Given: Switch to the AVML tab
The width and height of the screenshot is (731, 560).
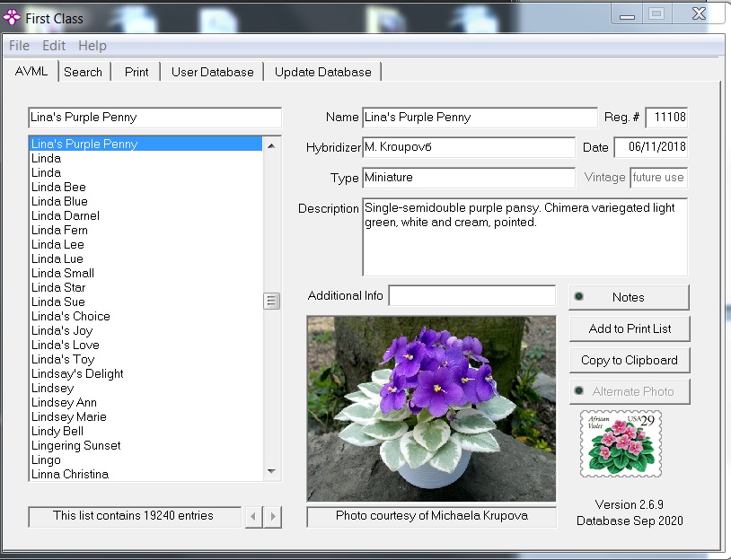Looking at the screenshot, I should coord(31,71).
